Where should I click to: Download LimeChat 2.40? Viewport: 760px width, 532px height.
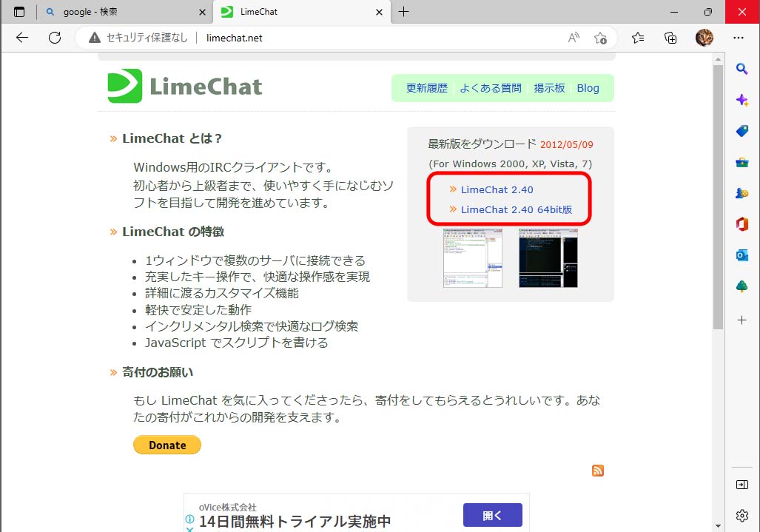coord(497,190)
